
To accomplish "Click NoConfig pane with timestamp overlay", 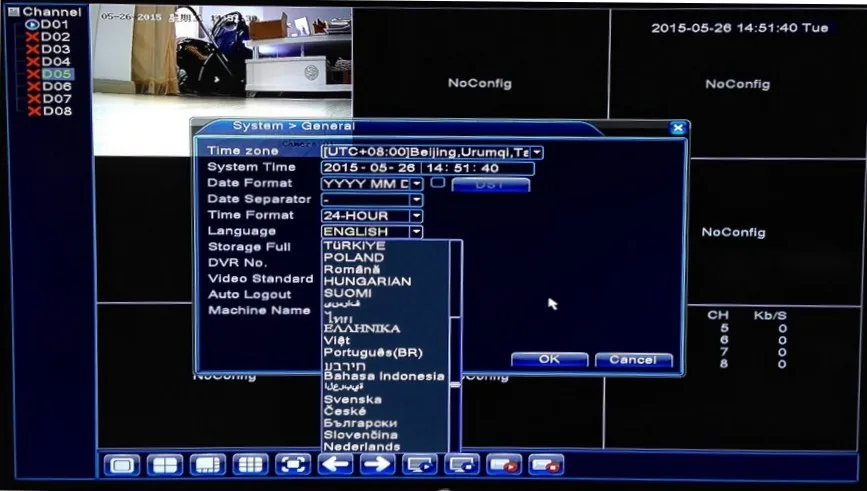I will [x=738, y=83].
